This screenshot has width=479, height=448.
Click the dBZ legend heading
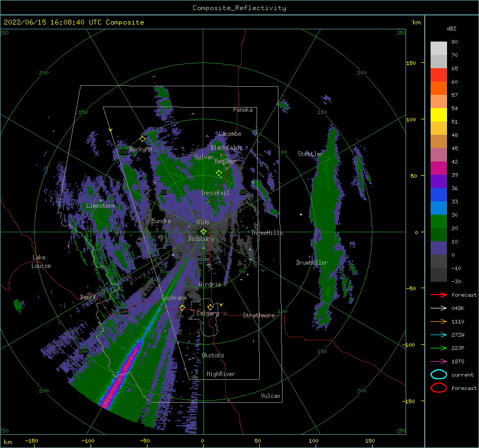451,28
